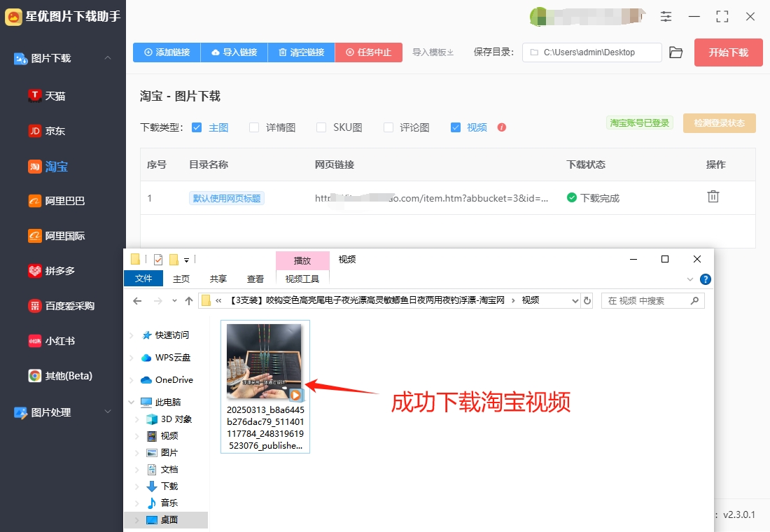Delete row 1 with the trash icon

[x=713, y=197]
